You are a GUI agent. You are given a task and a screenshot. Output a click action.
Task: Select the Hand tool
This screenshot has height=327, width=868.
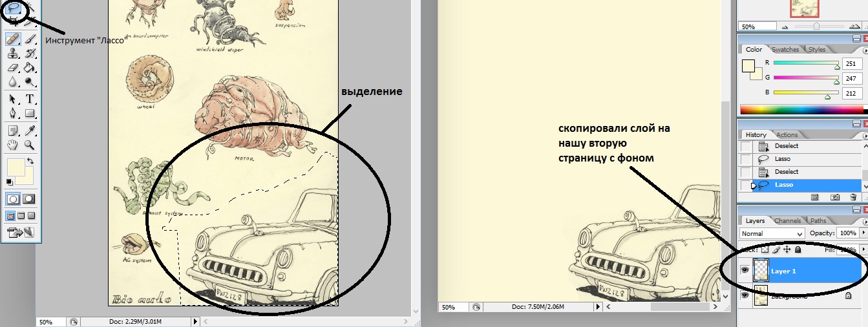[x=12, y=144]
